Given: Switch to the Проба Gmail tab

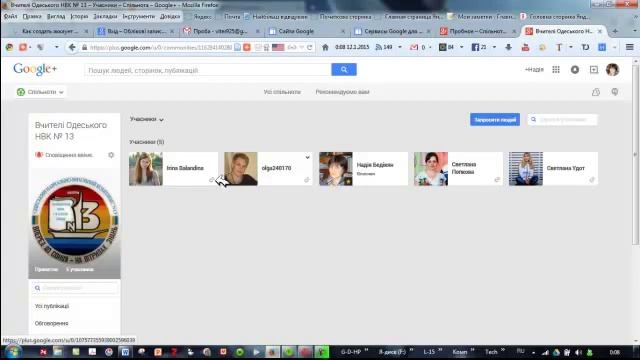Looking at the screenshot, I should tap(221, 31).
